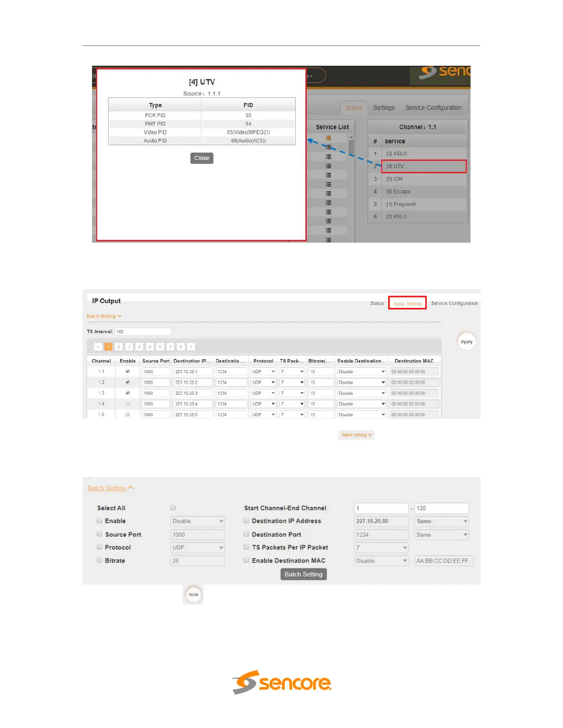This screenshot has height=728, width=563.
Task: Check the Select All checkbox
Action: point(173,507)
